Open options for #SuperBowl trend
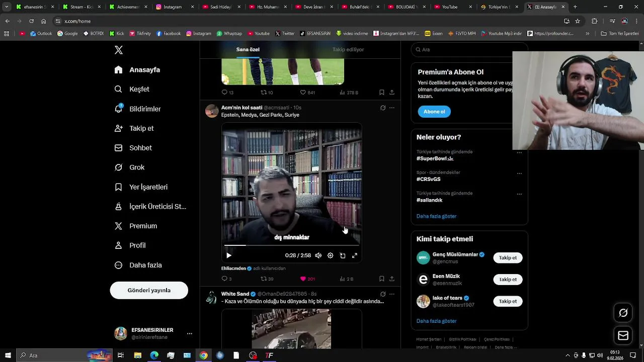644x362 pixels. click(519, 153)
